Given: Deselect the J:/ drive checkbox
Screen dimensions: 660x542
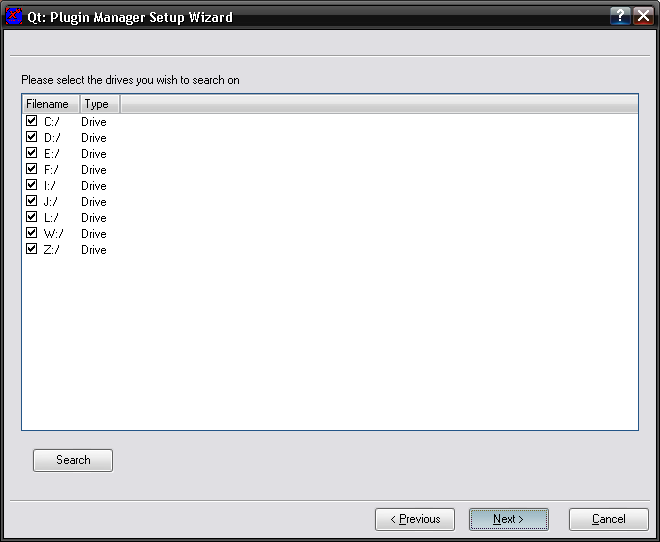Looking at the screenshot, I should pyautogui.click(x=31, y=201).
